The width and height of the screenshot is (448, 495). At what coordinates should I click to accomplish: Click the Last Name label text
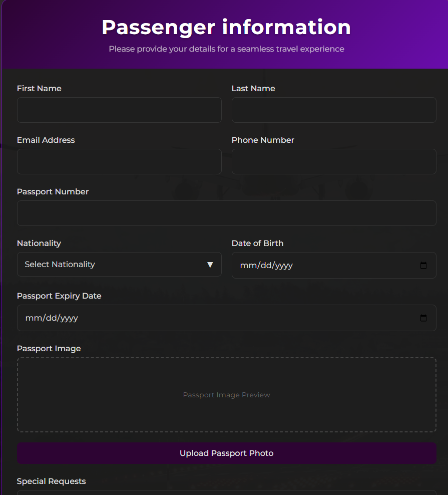[253, 89]
